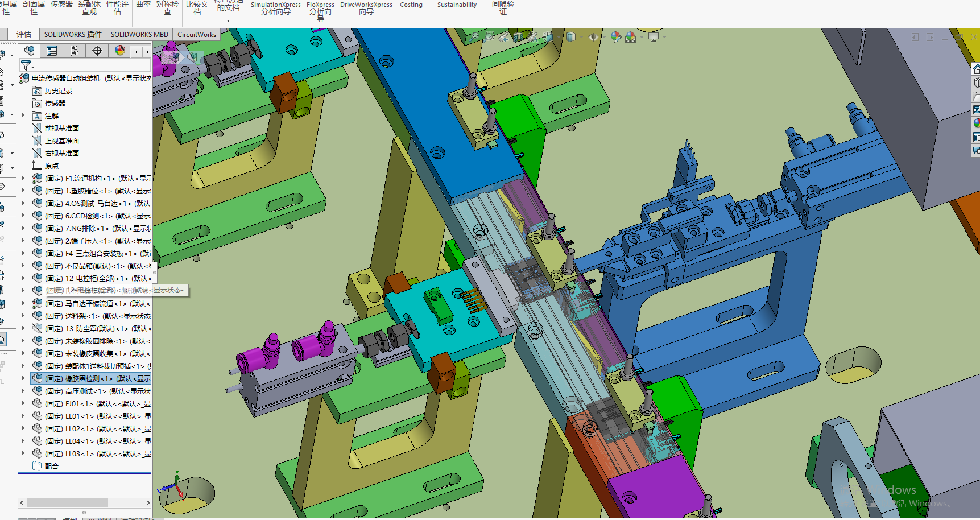Click 原点 origin icon in tree
The image size is (980, 520).
pyautogui.click(x=37, y=166)
